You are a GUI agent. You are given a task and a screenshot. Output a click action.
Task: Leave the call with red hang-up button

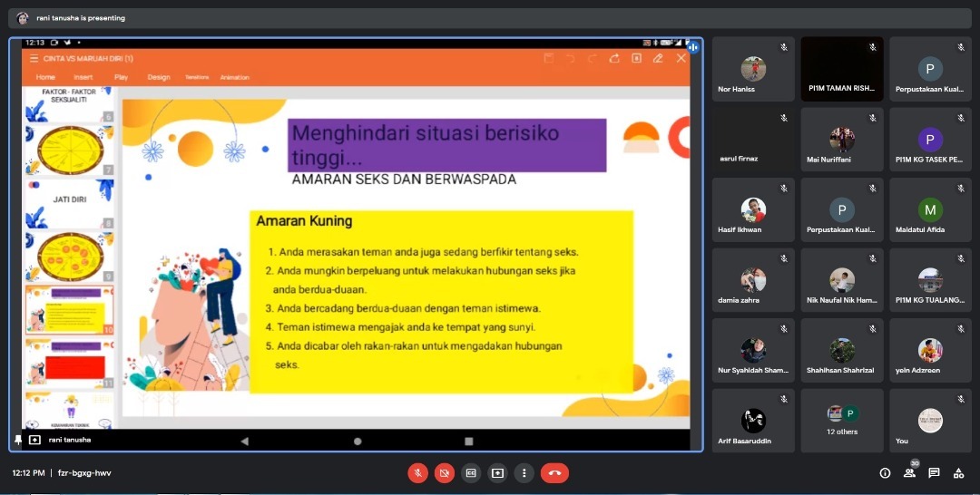click(x=554, y=472)
